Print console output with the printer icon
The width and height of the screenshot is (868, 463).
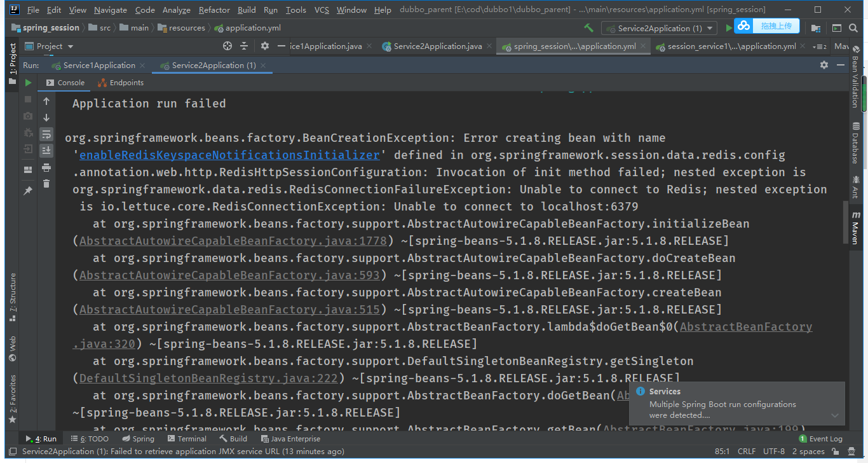click(46, 167)
